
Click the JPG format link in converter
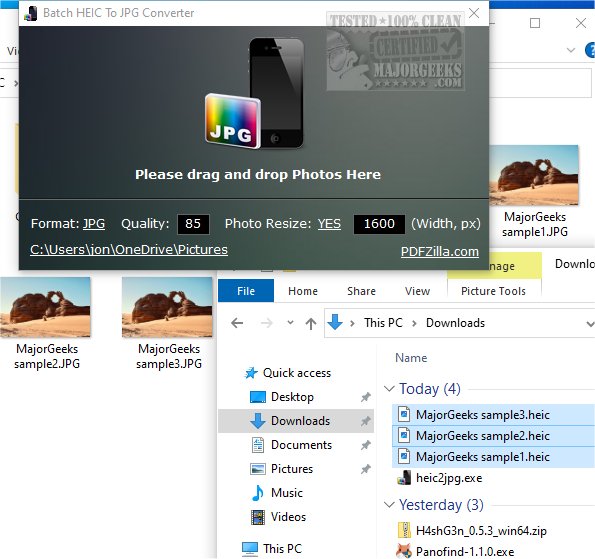coord(94,224)
